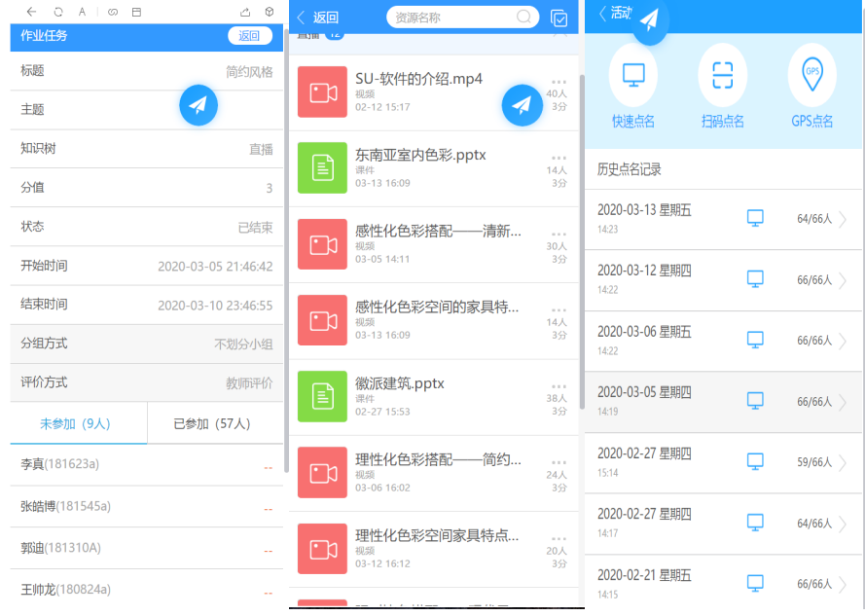Toggle multi-select checkbox icon beside search bar
The image size is (865, 616).
559,18
